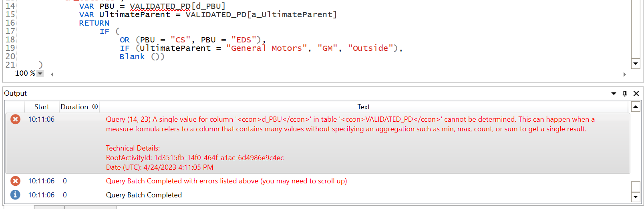Viewport: 644px width, 209px height.
Task: Click the Text column header
Action: point(363,107)
